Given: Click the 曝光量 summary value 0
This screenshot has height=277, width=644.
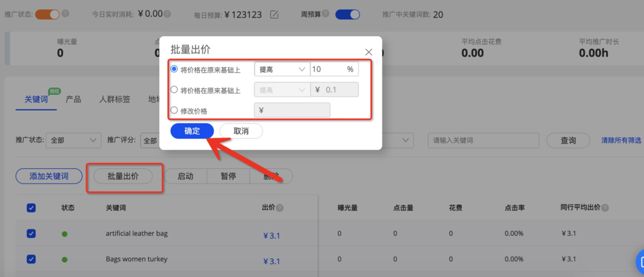Looking at the screenshot, I should [x=61, y=53].
